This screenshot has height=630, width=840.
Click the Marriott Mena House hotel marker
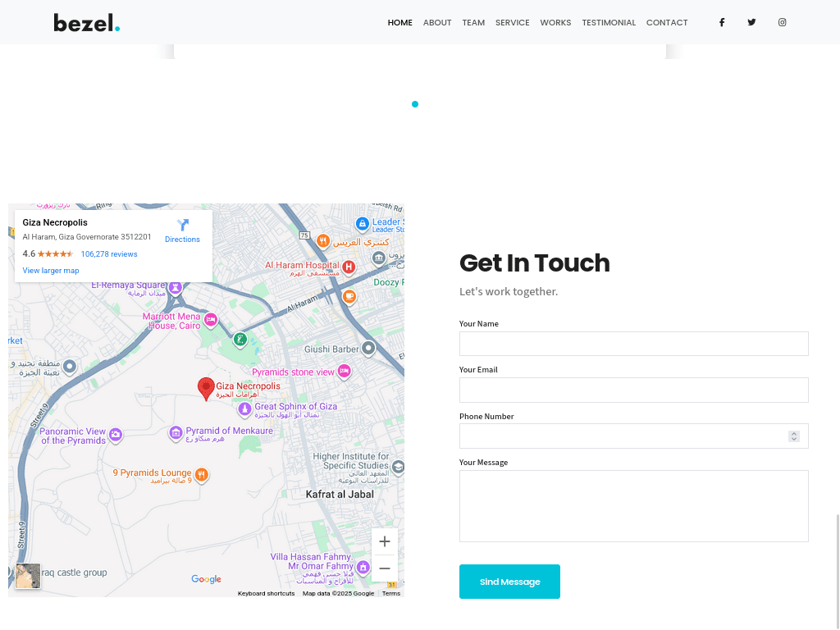211,321
